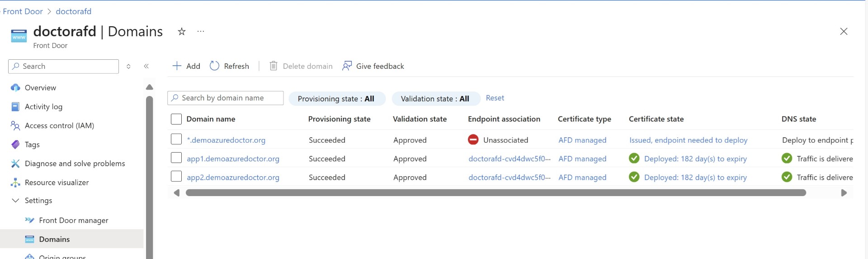Sort by Certificate state column header
This screenshot has width=868, height=259.
[656, 119]
